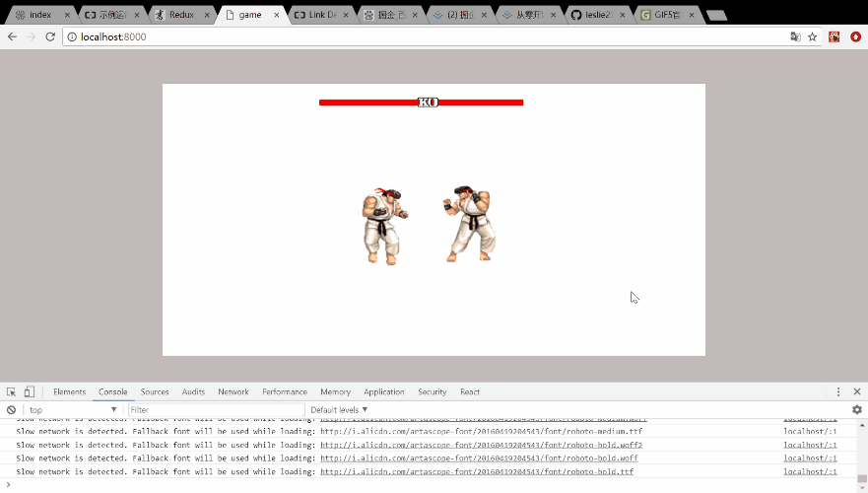The width and height of the screenshot is (868, 493).
Task: Open the Sources DevTools tab
Action: point(155,391)
